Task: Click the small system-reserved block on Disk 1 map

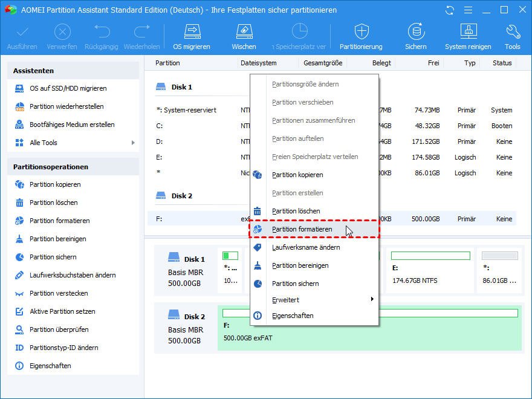Action: click(x=230, y=270)
